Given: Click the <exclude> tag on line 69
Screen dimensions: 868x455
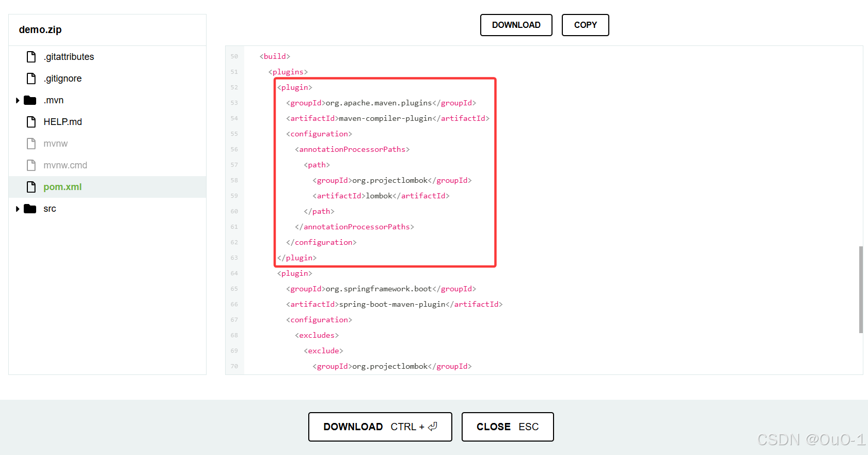Looking at the screenshot, I should pyautogui.click(x=323, y=351).
